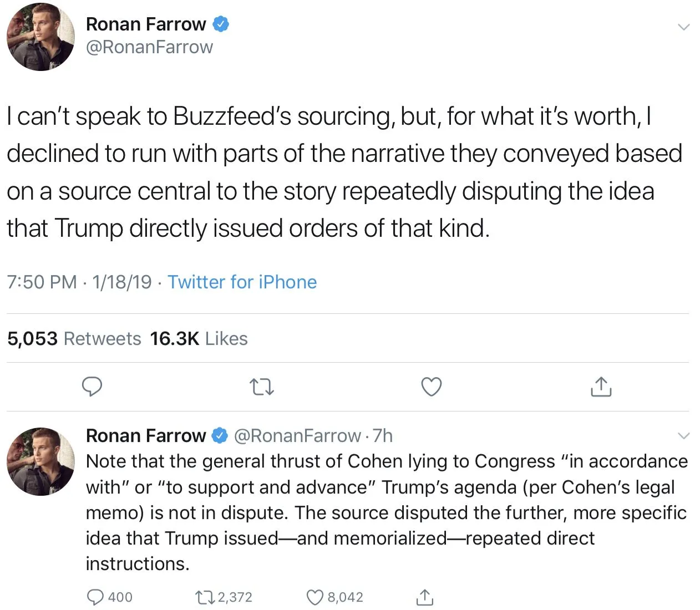Share the follow-up tweet about Cohen's memo
700x610 pixels.
pyautogui.click(x=424, y=597)
